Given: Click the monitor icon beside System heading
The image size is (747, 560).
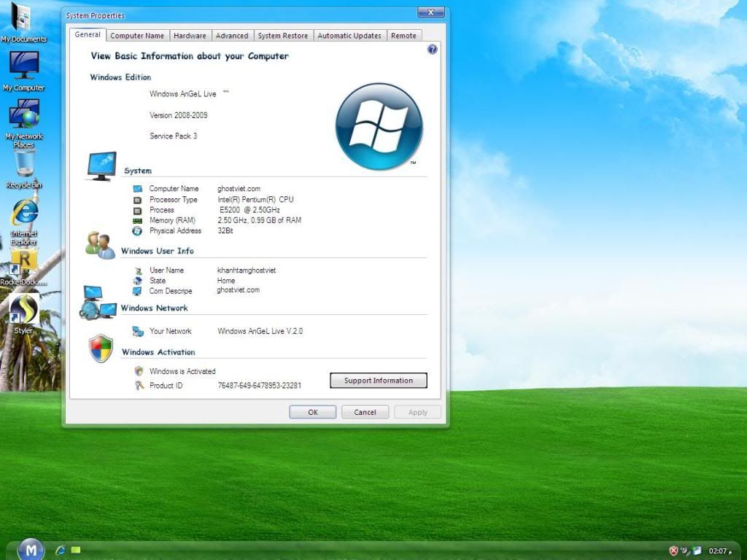Looking at the screenshot, I should click(101, 166).
